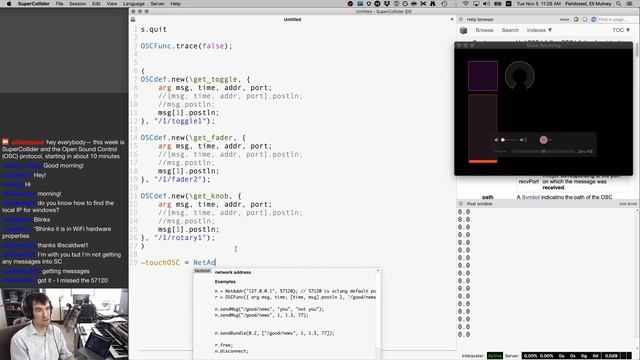Click code line OSCFunc.trace(false);
Viewport: 640px width, 360px height.
pos(187,46)
